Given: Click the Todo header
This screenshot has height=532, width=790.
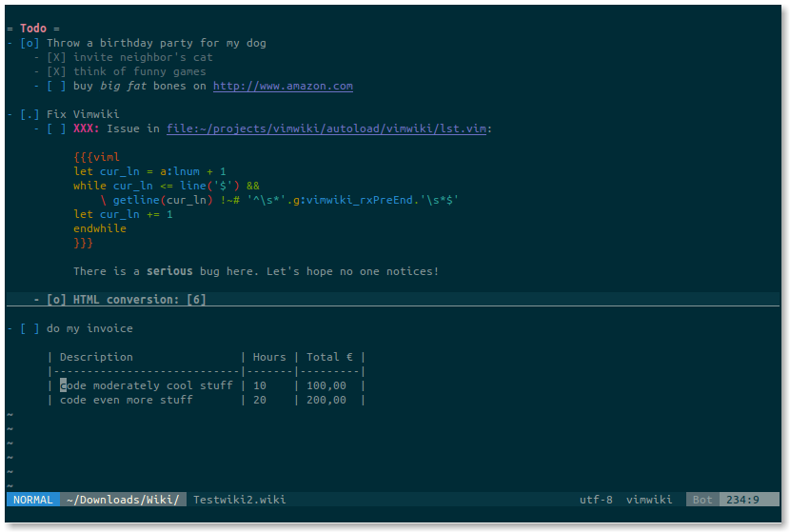Looking at the screenshot, I should (x=32, y=29).
